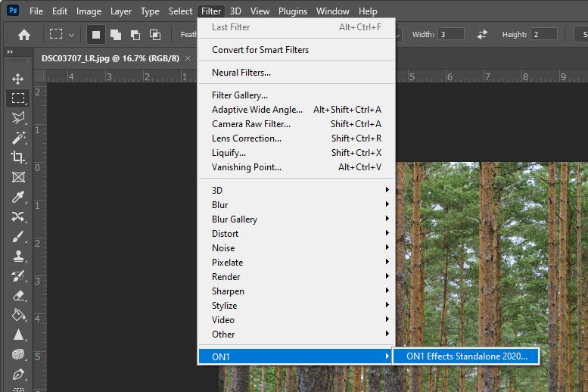588x392 pixels.
Task: Select the Crop tool
Action: tap(17, 157)
